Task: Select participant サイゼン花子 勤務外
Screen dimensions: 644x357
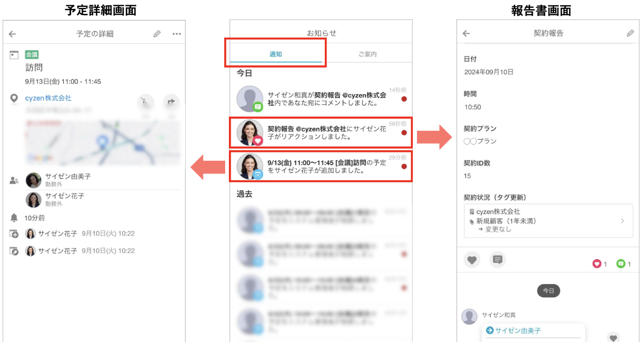Action: (102, 199)
